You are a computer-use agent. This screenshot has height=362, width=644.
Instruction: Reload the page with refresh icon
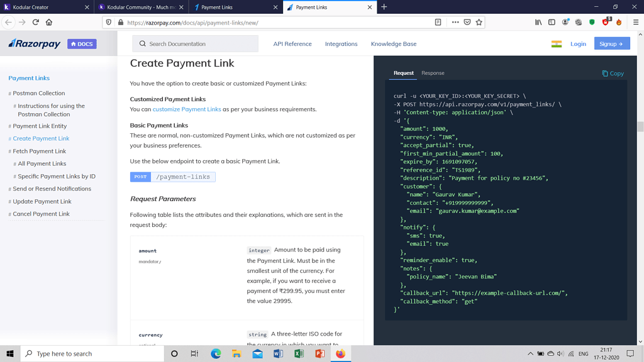click(36, 23)
